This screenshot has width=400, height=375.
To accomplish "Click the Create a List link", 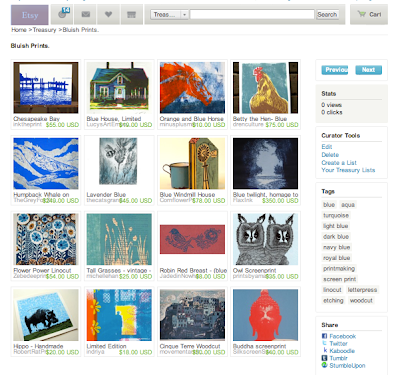I will click(x=339, y=163).
